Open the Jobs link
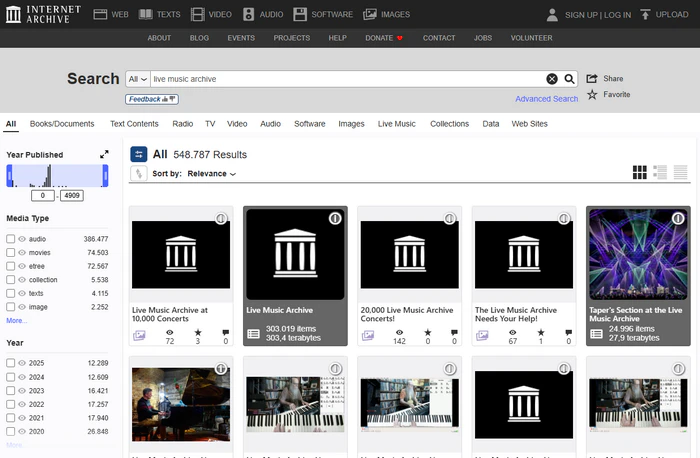The image size is (700, 458). point(483,38)
